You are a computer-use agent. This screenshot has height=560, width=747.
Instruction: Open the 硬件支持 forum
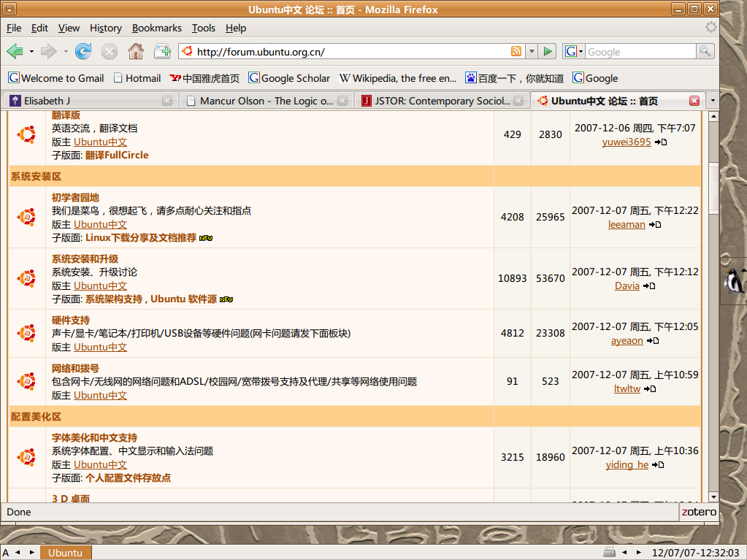click(71, 320)
